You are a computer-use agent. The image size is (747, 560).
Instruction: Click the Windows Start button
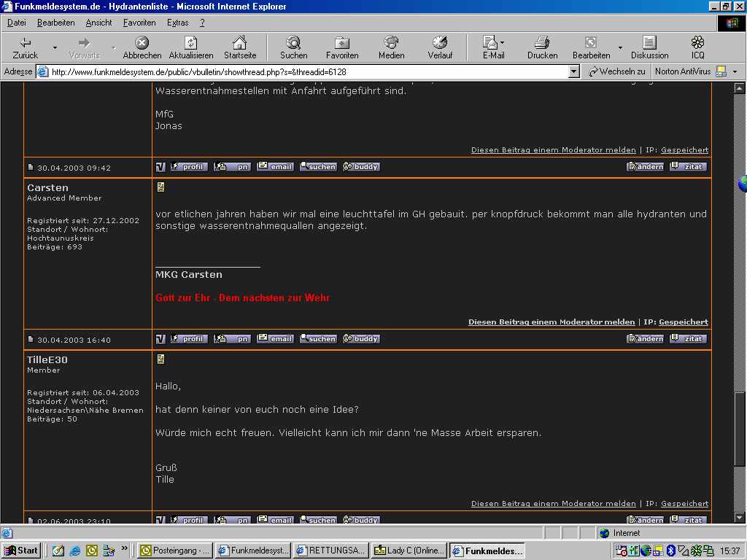point(21,551)
